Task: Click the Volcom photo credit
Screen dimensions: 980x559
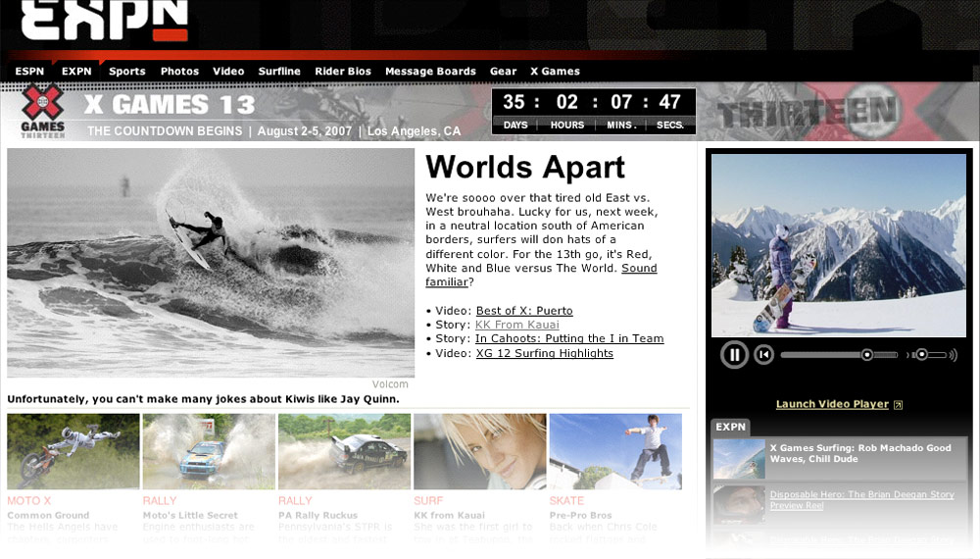Action: (x=390, y=384)
